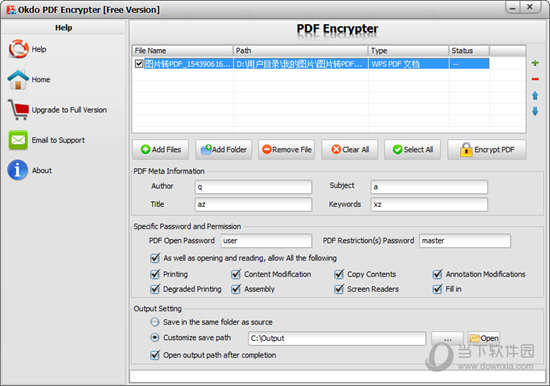Open the blue About info icon
The width and height of the screenshot is (550, 386).
pos(18,170)
